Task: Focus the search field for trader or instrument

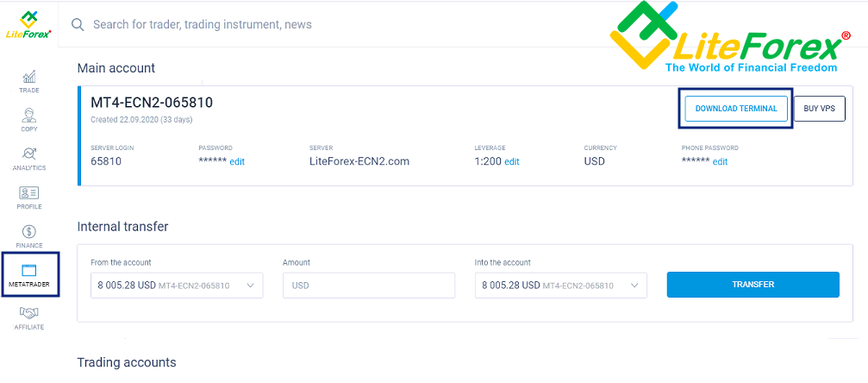Action: tap(202, 24)
